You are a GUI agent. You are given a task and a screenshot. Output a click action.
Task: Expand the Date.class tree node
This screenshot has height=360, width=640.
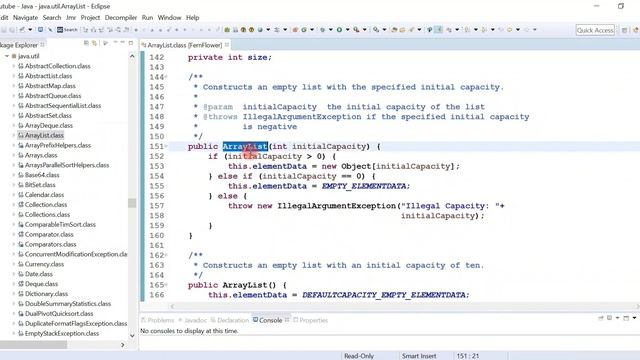[14, 274]
